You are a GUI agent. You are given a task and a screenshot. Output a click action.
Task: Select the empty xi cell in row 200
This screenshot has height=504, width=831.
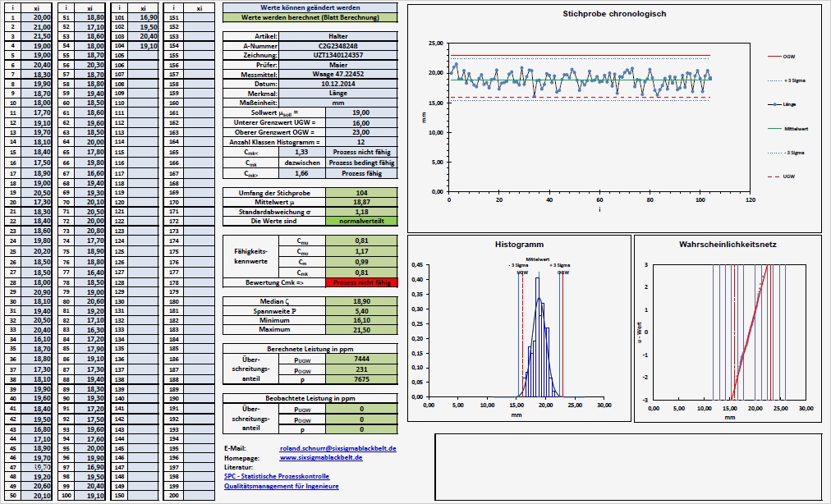tap(200, 496)
